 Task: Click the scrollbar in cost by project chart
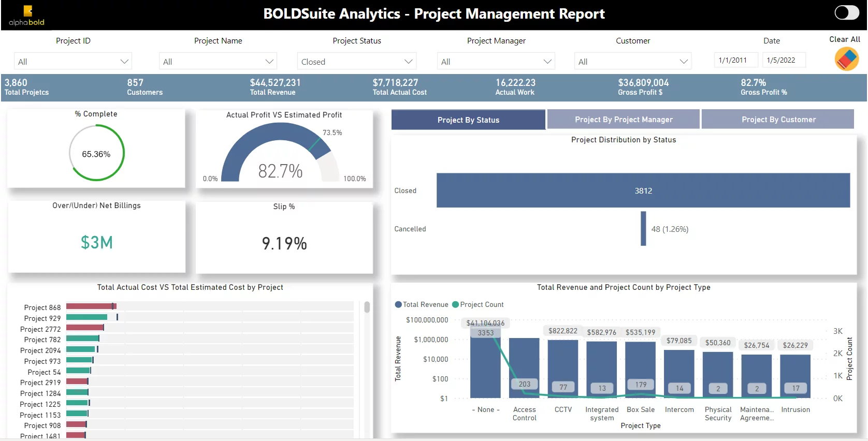pyautogui.click(x=367, y=307)
